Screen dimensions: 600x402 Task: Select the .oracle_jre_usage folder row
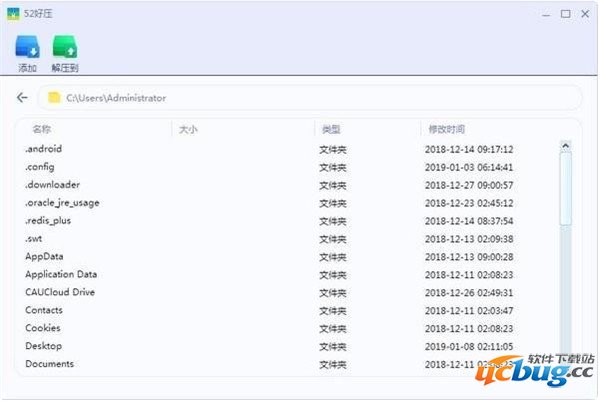coord(289,203)
